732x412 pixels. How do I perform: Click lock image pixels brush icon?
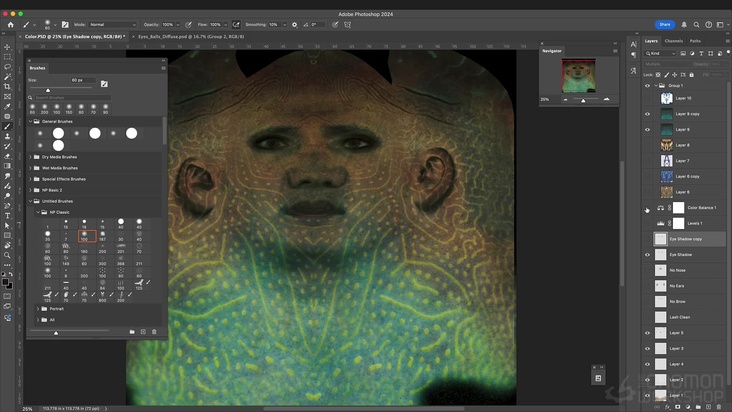tap(667, 75)
